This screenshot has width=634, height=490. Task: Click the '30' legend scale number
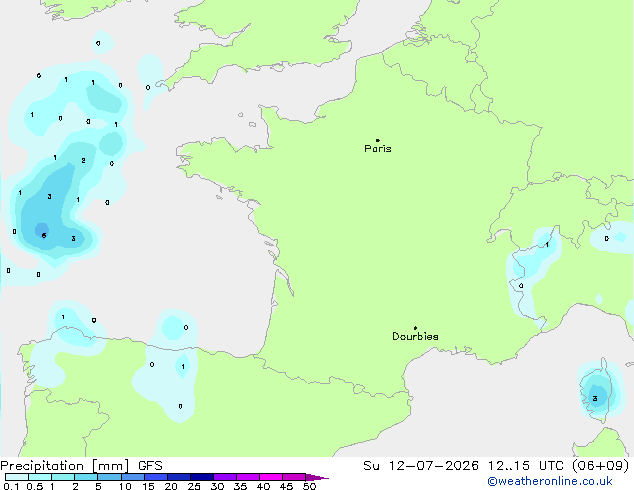click(x=217, y=486)
